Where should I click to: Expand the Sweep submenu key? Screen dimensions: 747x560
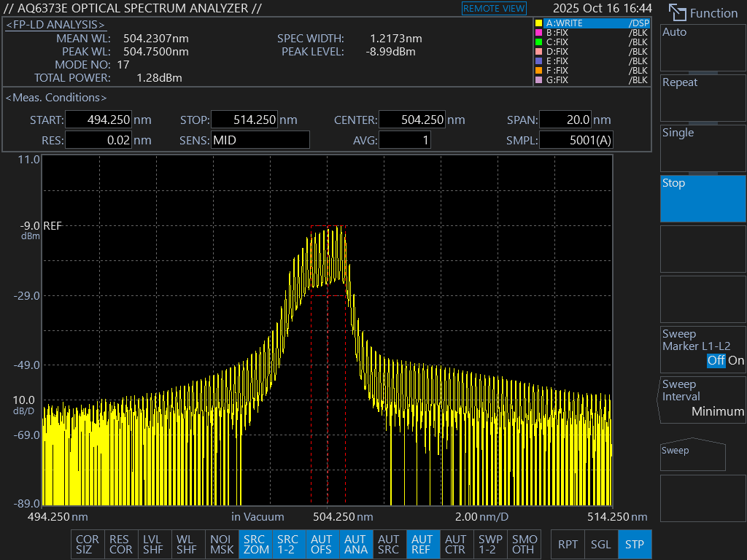[x=693, y=455]
